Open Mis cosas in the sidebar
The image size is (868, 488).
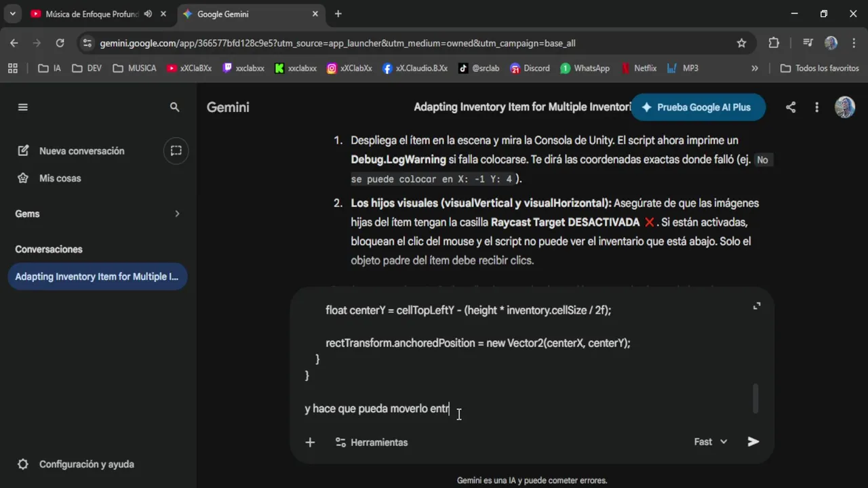60,178
